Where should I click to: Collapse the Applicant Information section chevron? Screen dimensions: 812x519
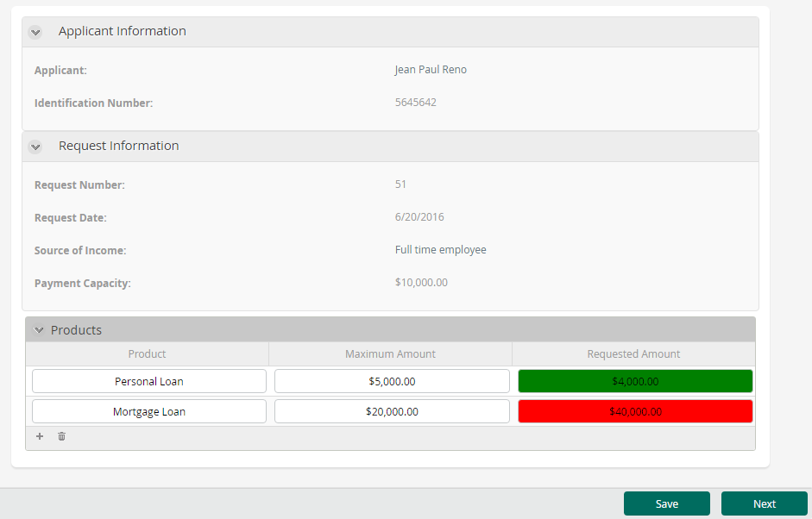[35, 32]
